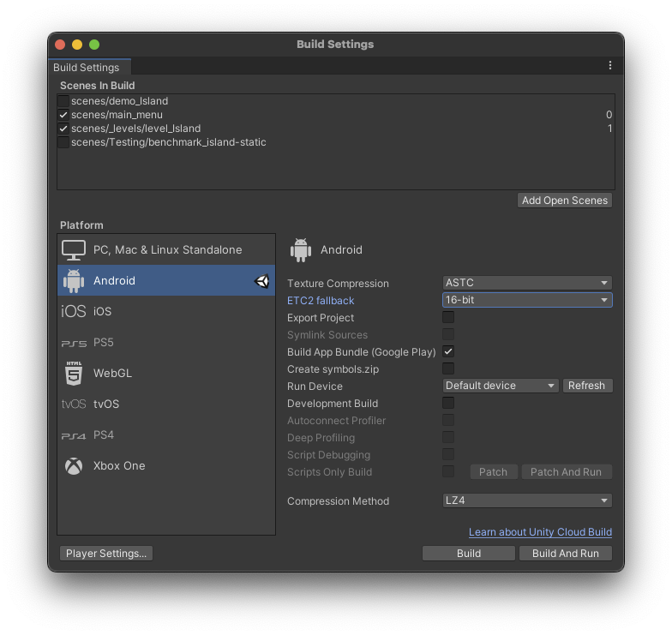Enable the scenes/demo_Island scene checkbox
Screen dimensions: 672x635
tap(63, 101)
